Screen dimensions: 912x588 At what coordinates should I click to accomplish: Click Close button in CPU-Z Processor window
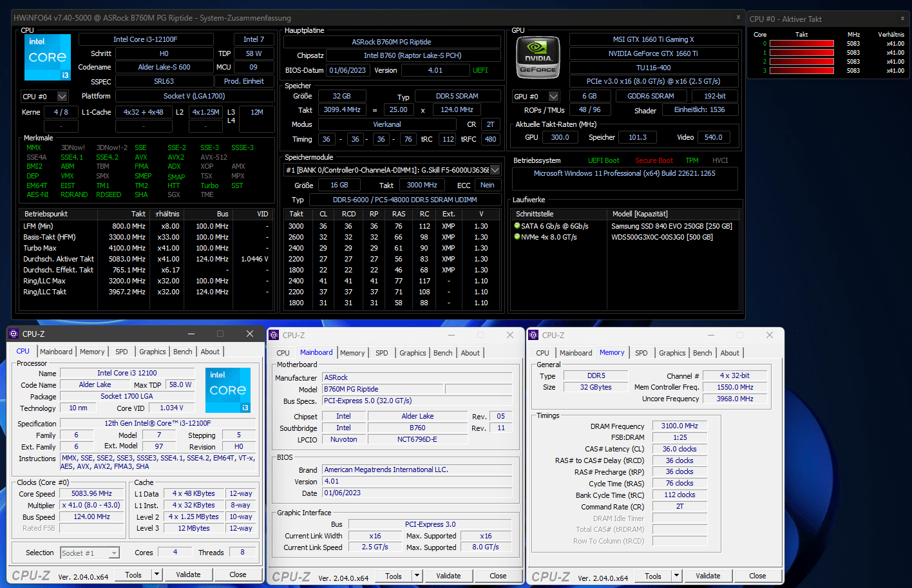point(238,574)
